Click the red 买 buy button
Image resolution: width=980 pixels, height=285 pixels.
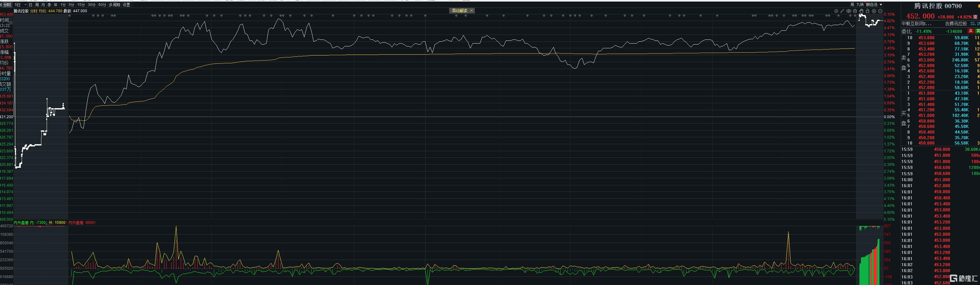click(x=971, y=31)
